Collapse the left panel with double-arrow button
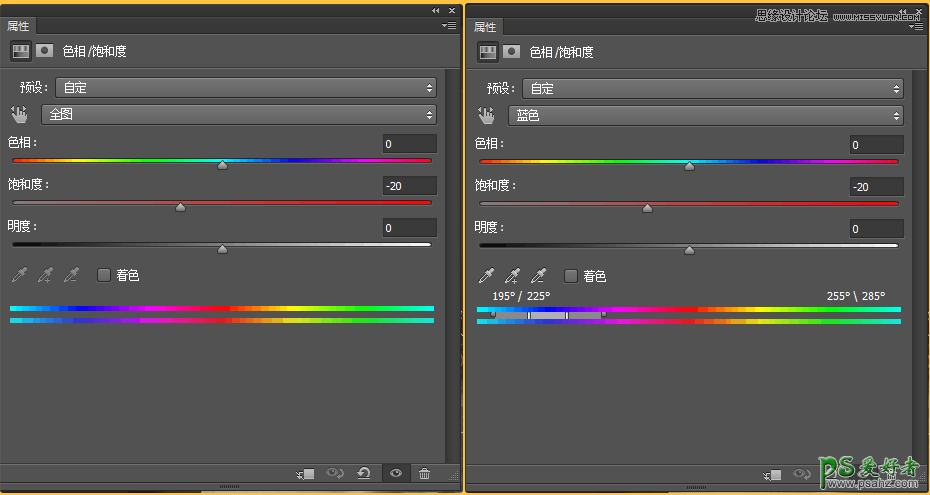 (436, 10)
